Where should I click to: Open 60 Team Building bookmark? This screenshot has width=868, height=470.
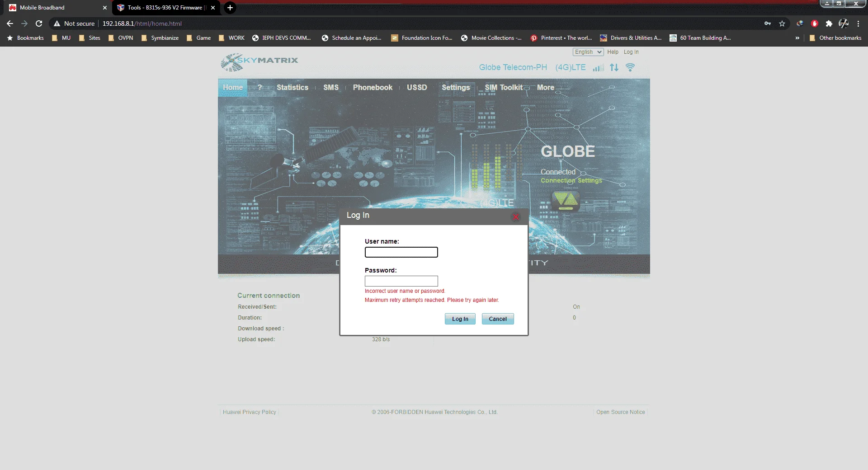coord(700,38)
